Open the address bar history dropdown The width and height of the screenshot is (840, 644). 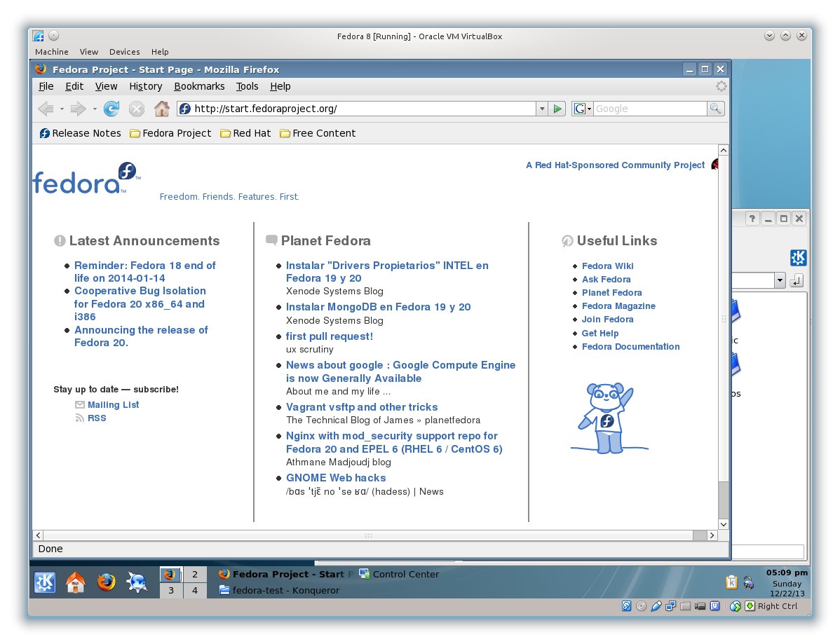[x=541, y=109]
